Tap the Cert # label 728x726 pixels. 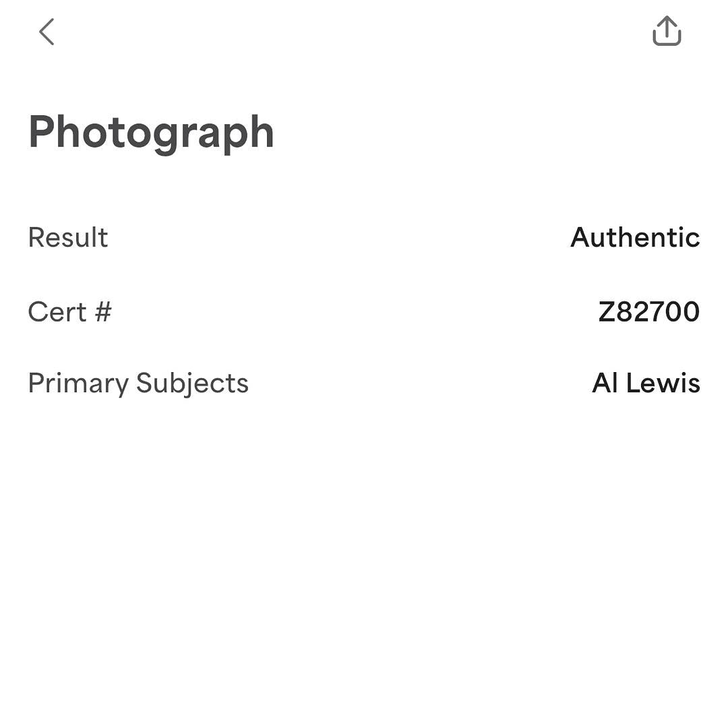(69, 311)
